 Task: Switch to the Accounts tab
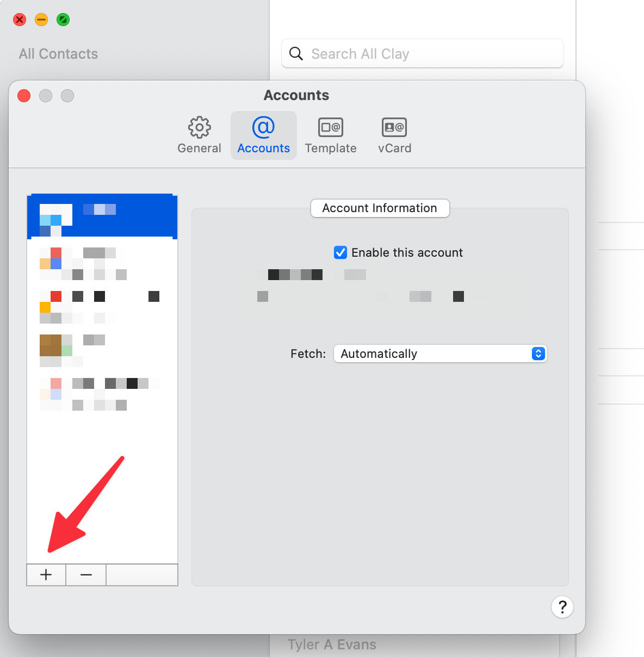[x=264, y=135]
